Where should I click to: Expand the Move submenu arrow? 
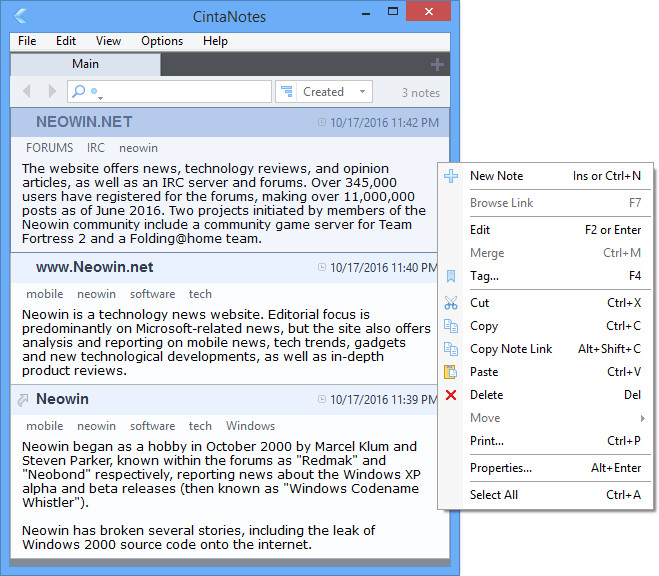coord(642,418)
